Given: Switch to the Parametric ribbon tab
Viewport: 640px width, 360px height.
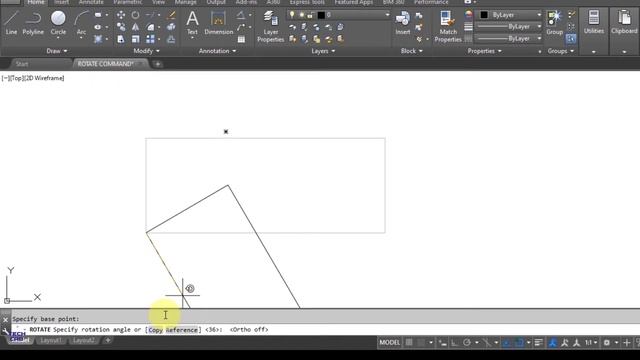Looking at the screenshot, I should point(128,2).
